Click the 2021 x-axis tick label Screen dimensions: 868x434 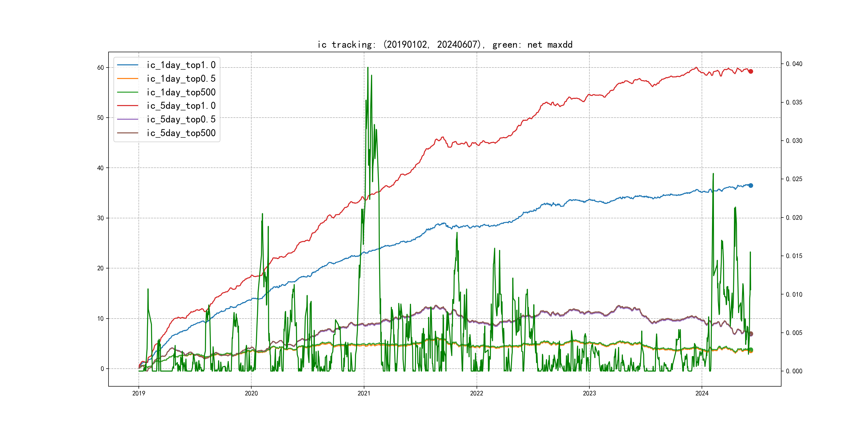364,393
